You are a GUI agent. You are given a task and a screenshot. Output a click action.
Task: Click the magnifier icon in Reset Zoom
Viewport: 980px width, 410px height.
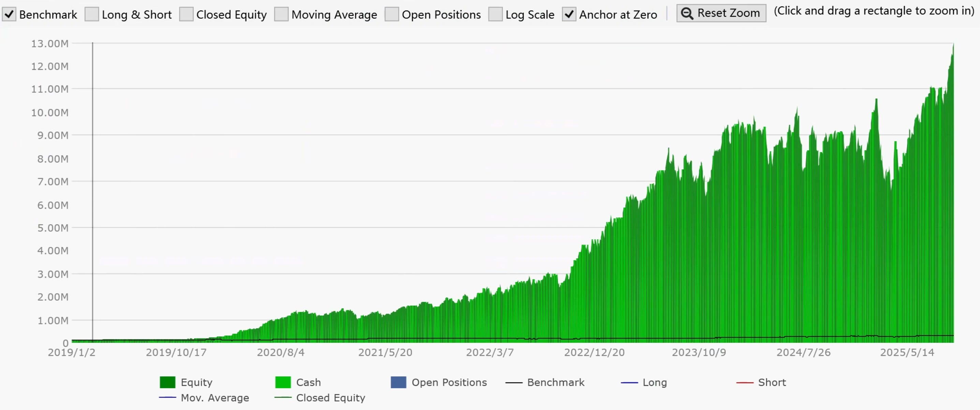[687, 14]
